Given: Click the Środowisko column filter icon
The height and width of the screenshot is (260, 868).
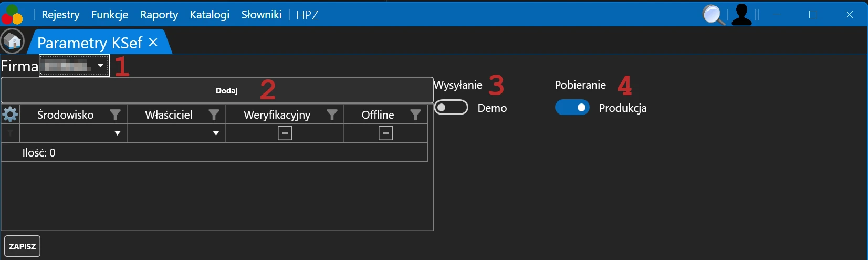Looking at the screenshot, I should (115, 115).
